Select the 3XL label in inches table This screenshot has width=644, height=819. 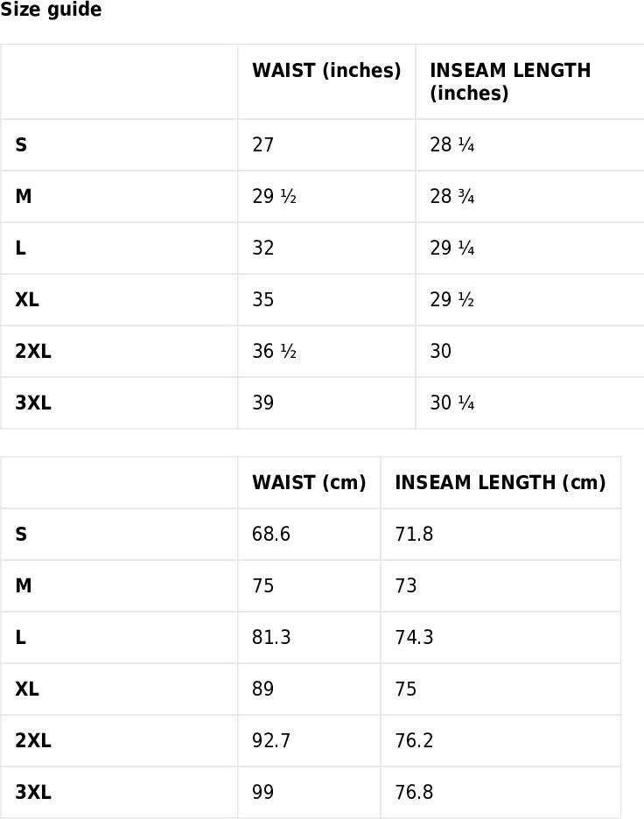[x=33, y=402]
